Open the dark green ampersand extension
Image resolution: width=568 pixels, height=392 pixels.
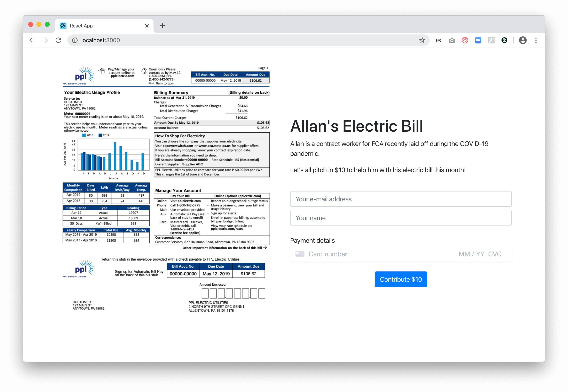click(x=504, y=40)
